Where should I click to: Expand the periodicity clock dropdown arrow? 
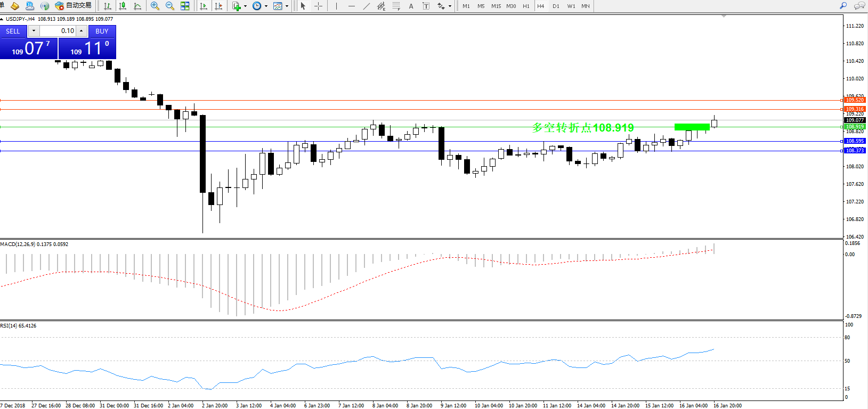[266, 6]
